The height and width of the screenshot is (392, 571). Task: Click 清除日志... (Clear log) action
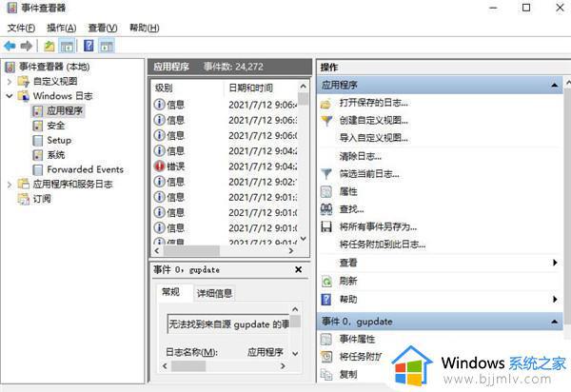pyautogui.click(x=360, y=155)
